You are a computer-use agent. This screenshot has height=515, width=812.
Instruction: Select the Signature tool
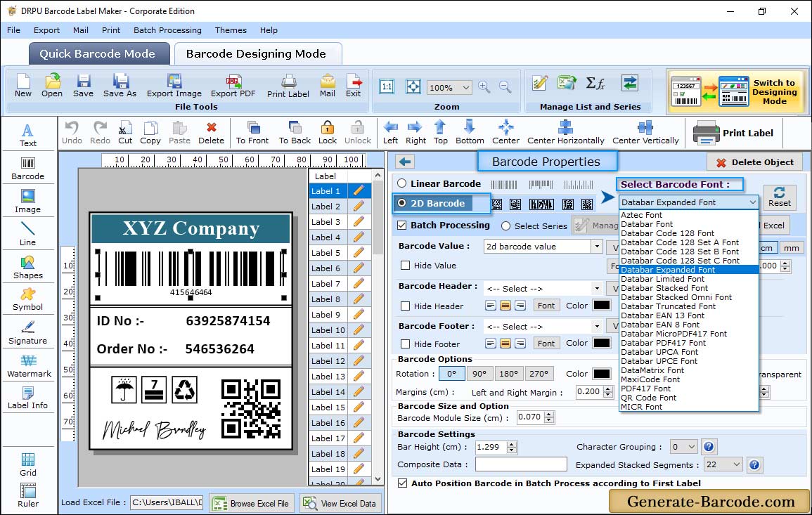(x=28, y=332)
